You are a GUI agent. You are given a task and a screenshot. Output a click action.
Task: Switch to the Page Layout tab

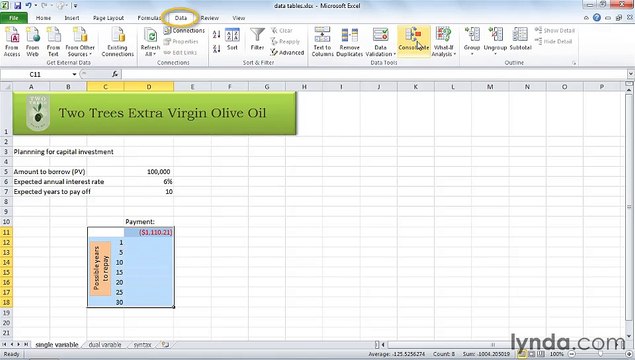click(x=108, y=18)
